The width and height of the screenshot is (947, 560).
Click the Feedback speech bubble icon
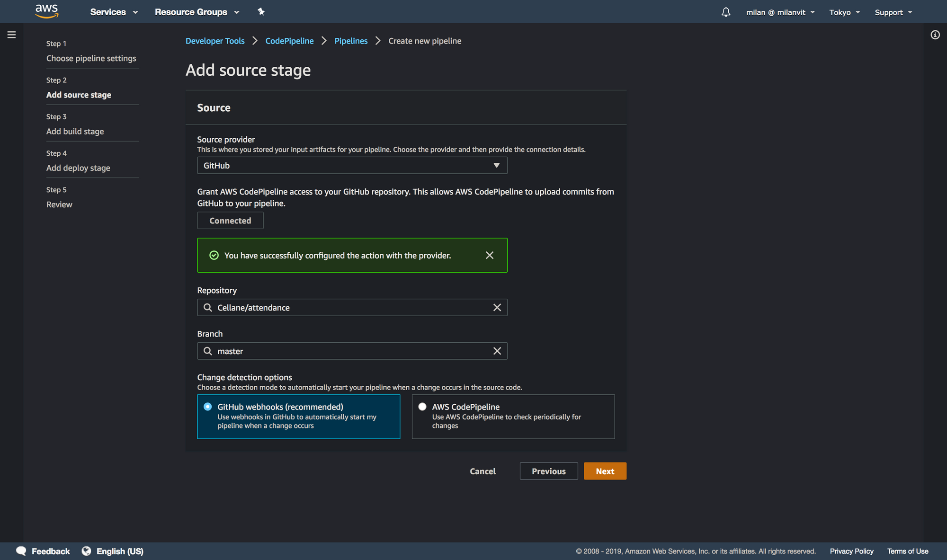coord(21,551)
